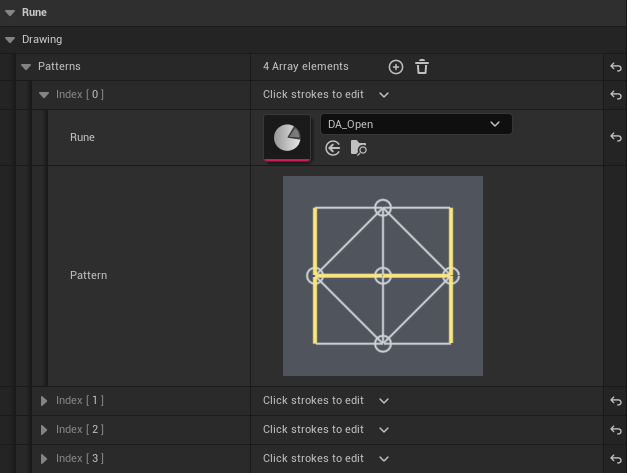The image size is (627, 473).
Task: Empty the Patterns array with trash icon
Action: pos(422,67)
